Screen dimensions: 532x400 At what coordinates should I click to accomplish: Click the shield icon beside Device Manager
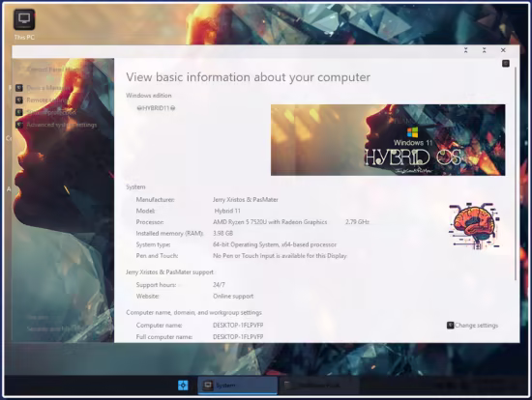tap(19, 88)
